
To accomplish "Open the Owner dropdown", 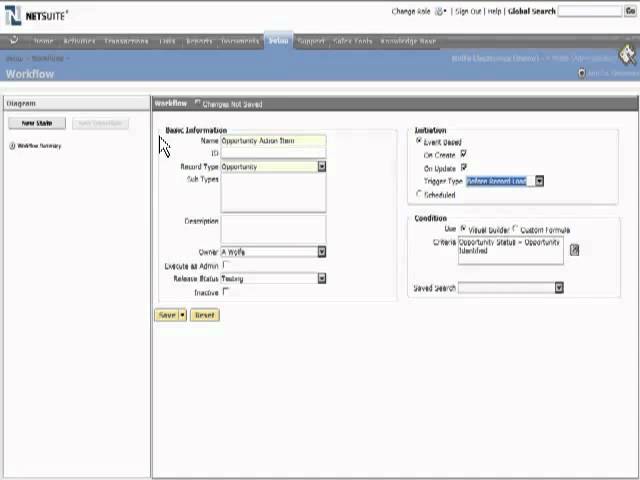I will [322, 252].
